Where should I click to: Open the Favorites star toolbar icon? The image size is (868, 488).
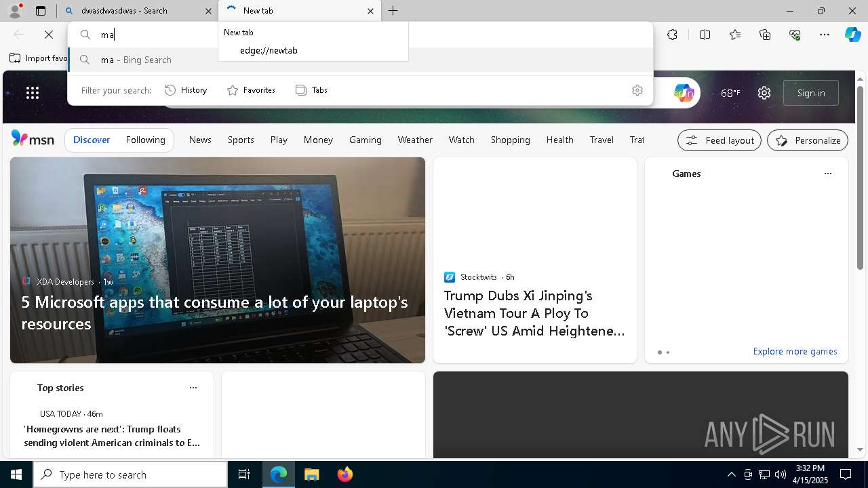735,35
